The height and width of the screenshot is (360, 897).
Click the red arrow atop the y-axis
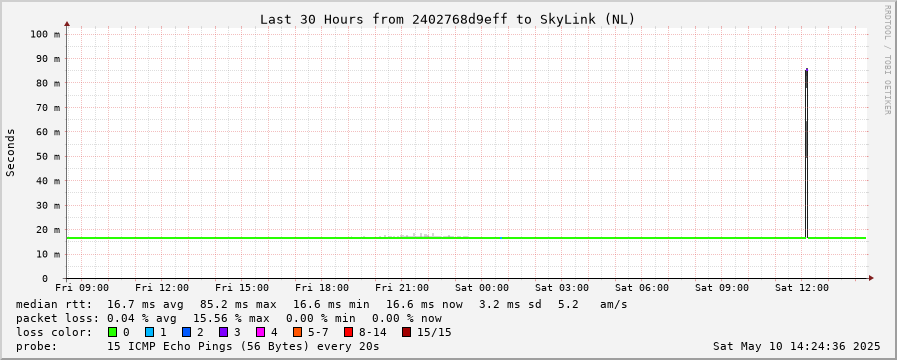point(67,23)
